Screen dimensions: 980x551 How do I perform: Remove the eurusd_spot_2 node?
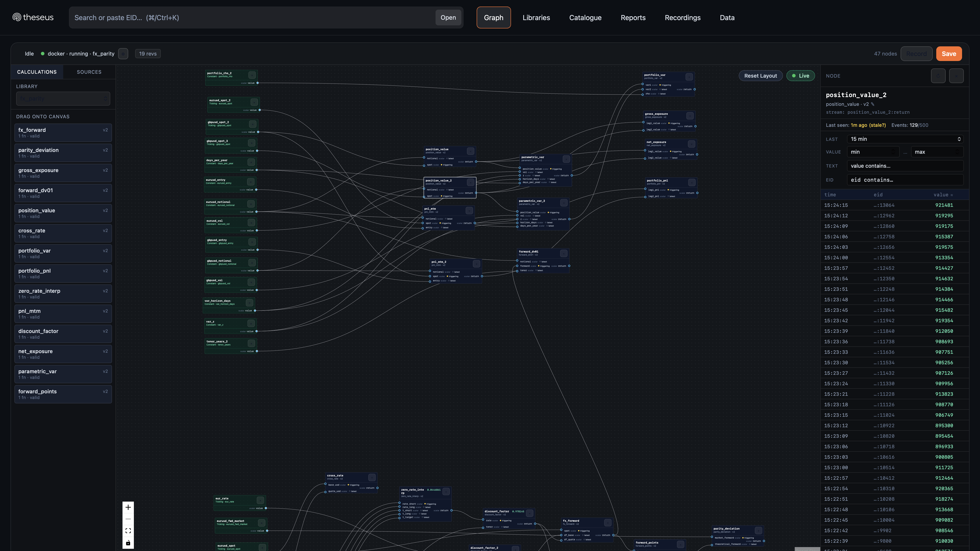point(254,102)
